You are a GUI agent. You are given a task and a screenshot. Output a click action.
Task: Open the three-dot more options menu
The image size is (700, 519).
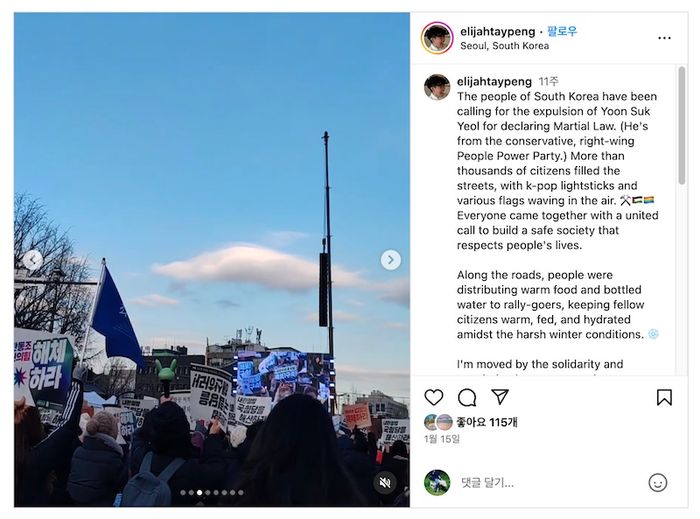(664, 38)
